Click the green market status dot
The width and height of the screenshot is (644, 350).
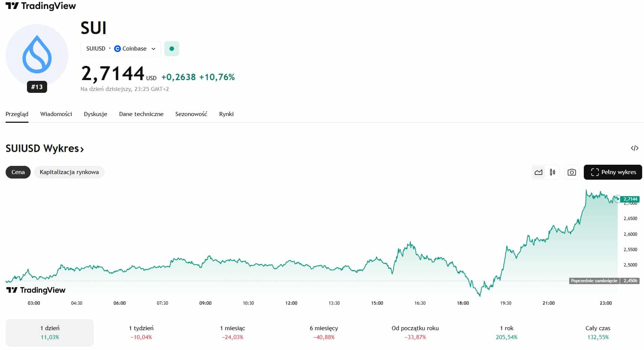pos(172,49)
